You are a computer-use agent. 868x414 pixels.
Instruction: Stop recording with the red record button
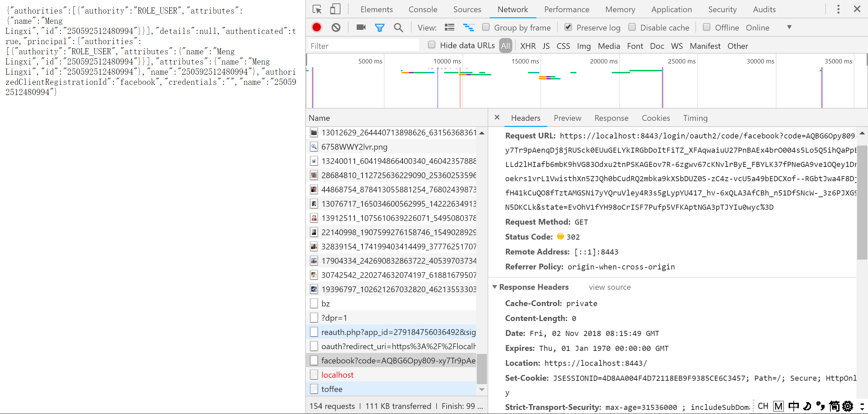[x=317, y=27]
